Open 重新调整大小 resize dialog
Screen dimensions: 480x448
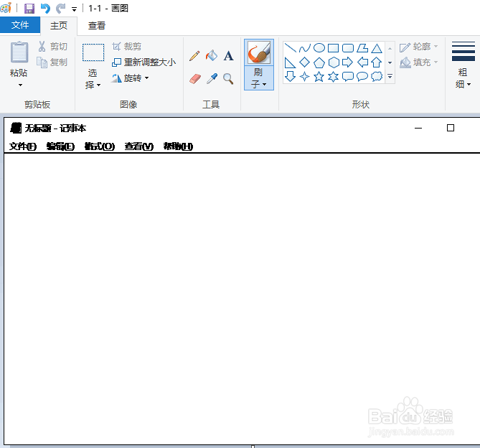pyautogui.click(x=144, y=62)
